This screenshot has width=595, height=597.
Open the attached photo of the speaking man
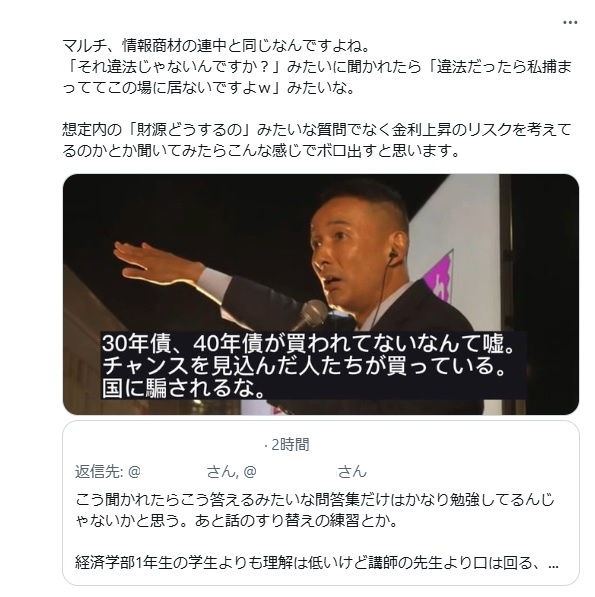321,294
